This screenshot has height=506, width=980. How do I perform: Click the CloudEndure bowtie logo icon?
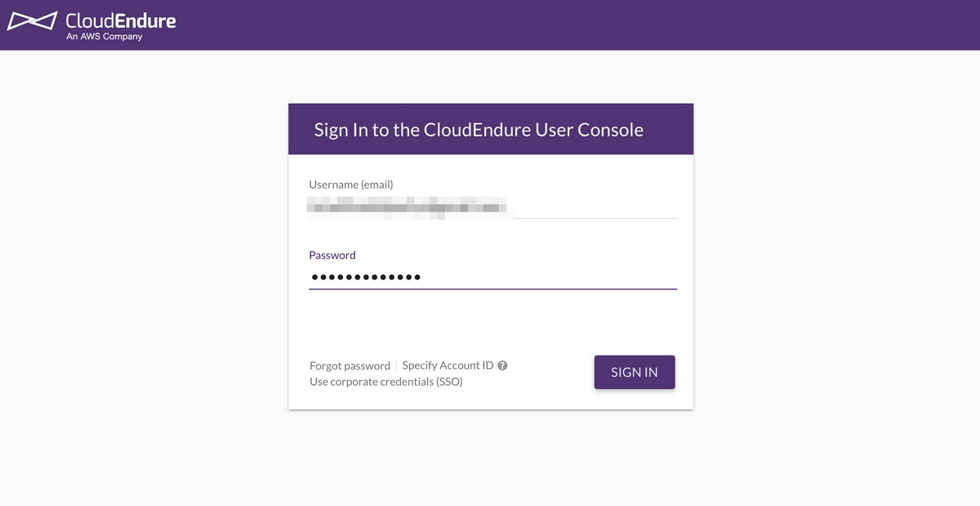(32, 21)
